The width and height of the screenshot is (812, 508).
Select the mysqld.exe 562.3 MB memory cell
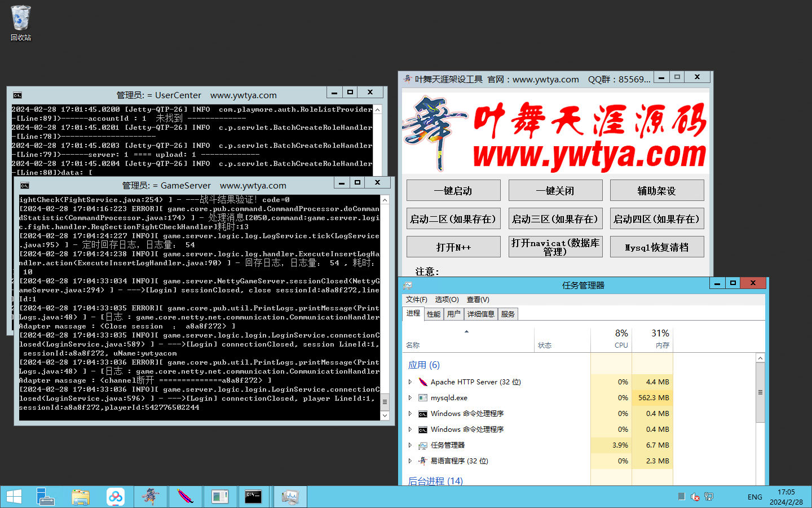point(652,398)
